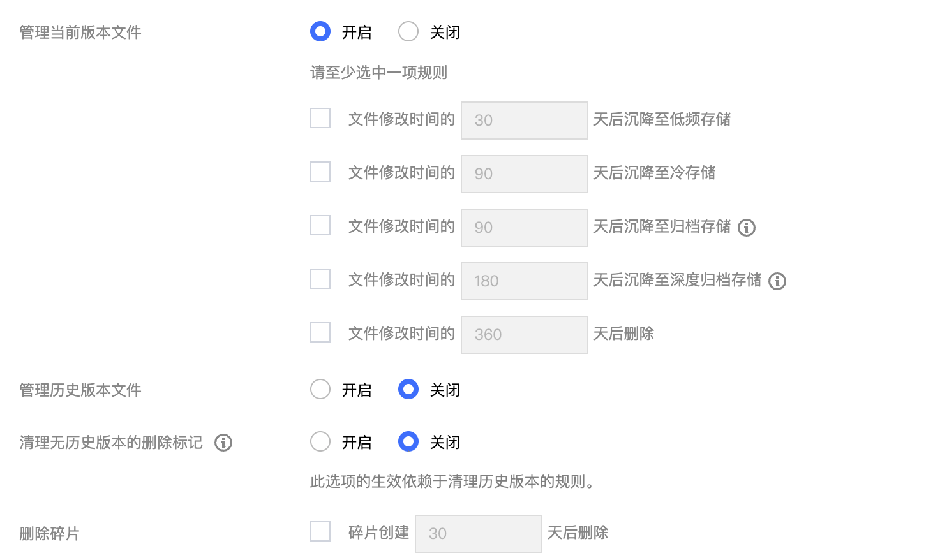Select 关闭 for 管理当前版本文件

click(x=408, y=31)
